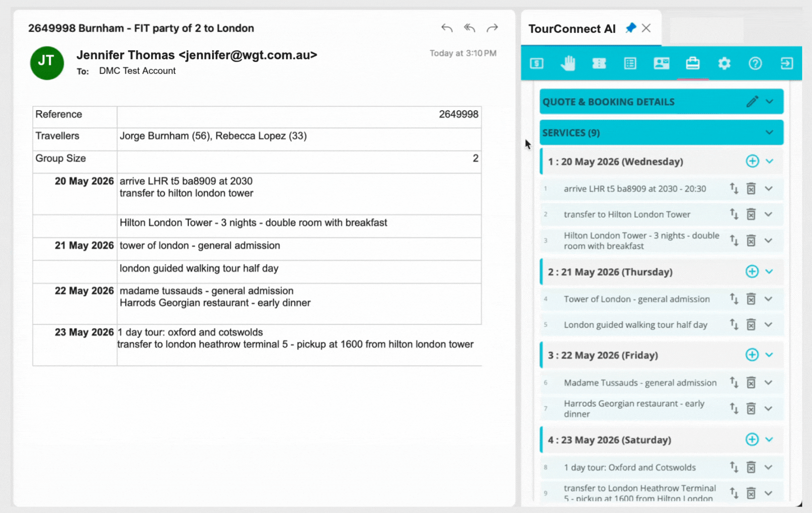Delete Madame Tussauds general admission

click(x=751, y=383)
